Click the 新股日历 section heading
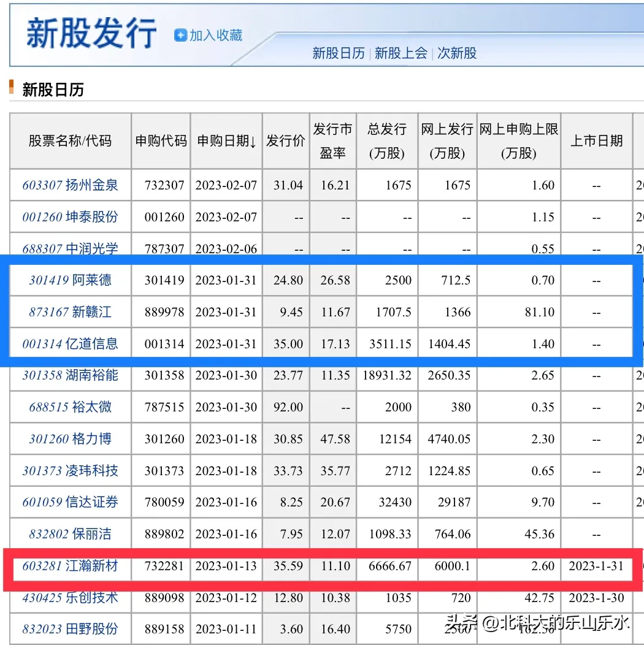 point(53,90)
